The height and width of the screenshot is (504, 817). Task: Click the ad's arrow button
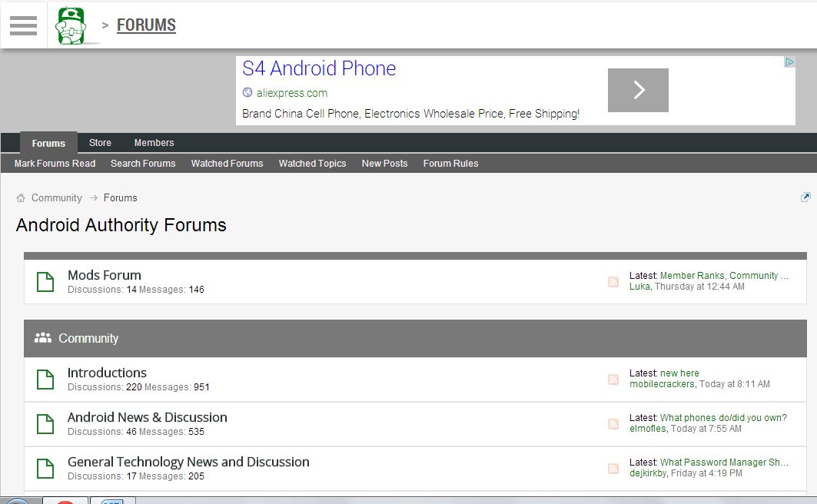(638, 91)
